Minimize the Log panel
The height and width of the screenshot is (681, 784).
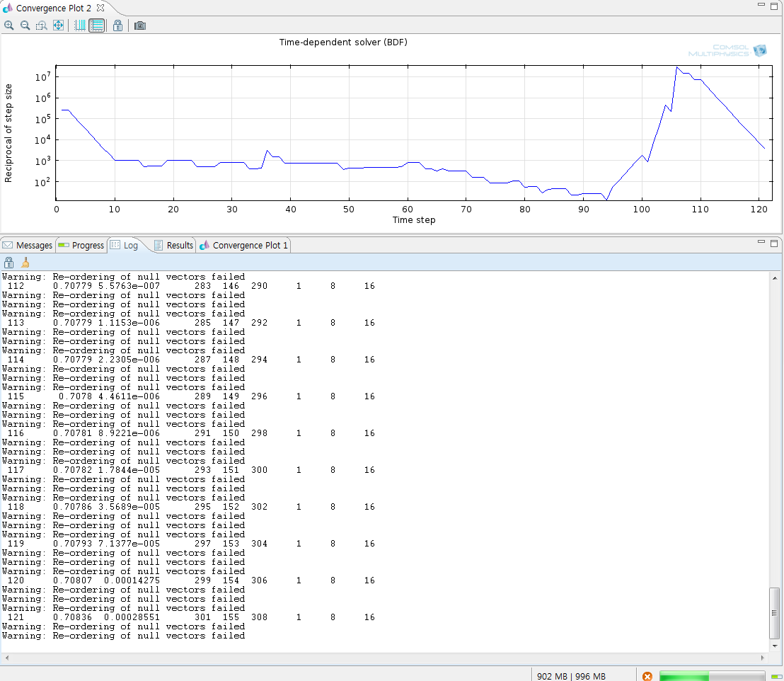(x=761, y=241)
